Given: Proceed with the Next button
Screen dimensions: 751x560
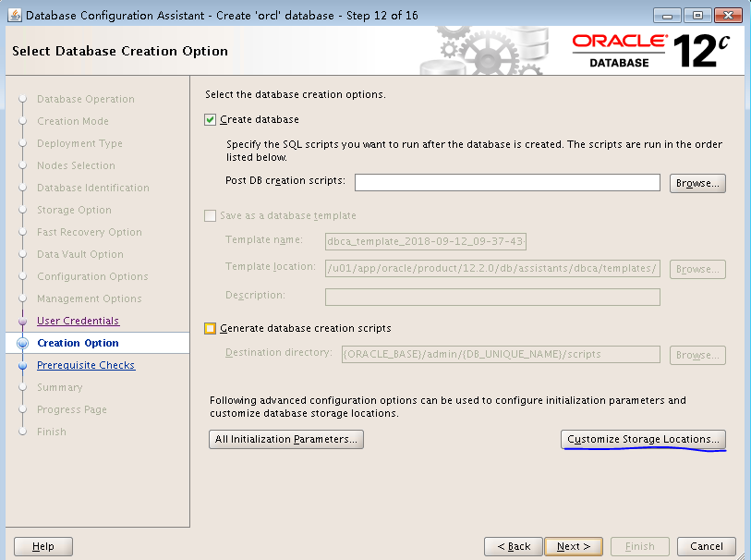Looking at the screenshot, I should pyautogui.click(x=574, y=546).
